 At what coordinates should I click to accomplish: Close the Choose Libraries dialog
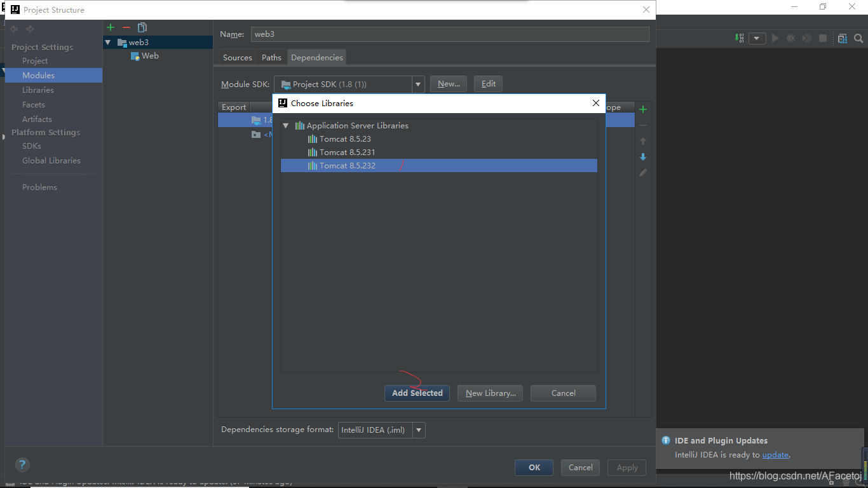[x=595, y=103]
